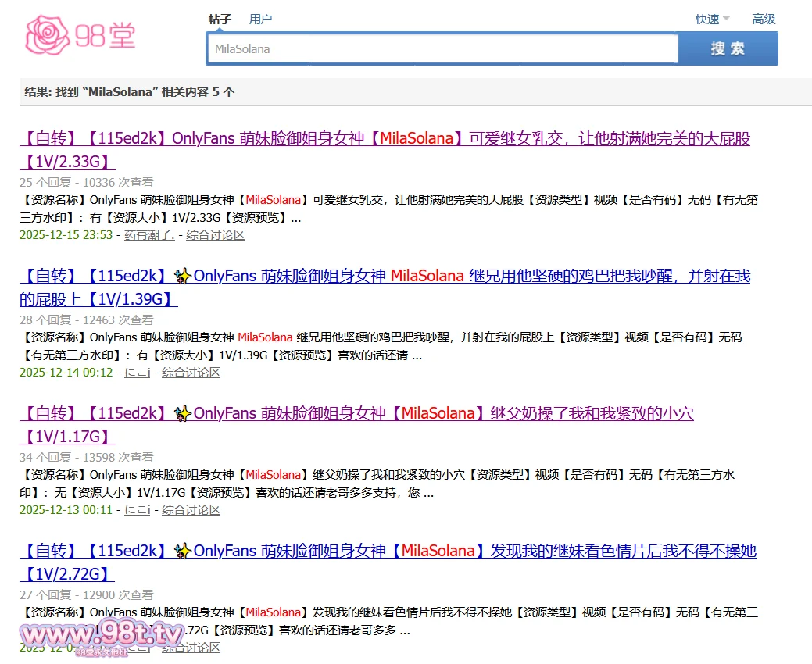Switch to the 用户 search tab
Screen dimensions: 812x664
point(260,19)
